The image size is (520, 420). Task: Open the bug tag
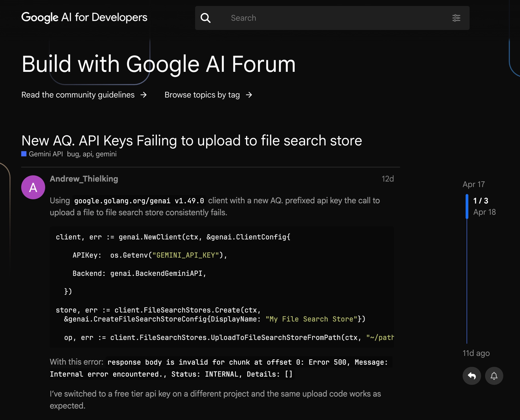73,154
